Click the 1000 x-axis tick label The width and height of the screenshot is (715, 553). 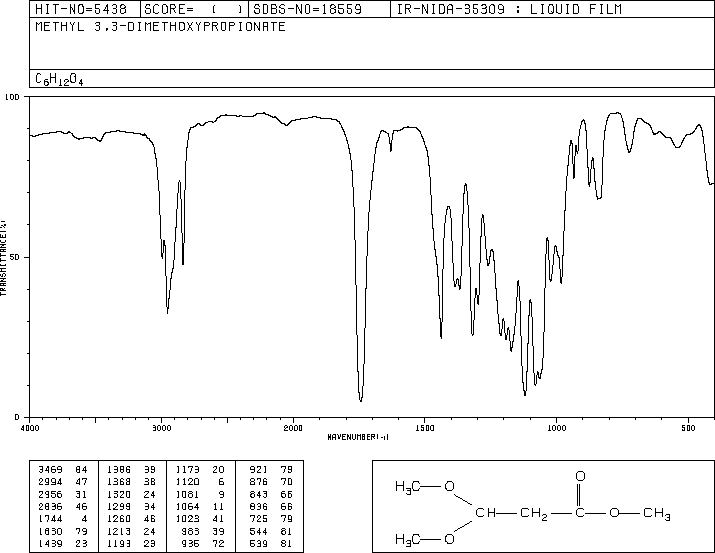[x=556, y=428]
